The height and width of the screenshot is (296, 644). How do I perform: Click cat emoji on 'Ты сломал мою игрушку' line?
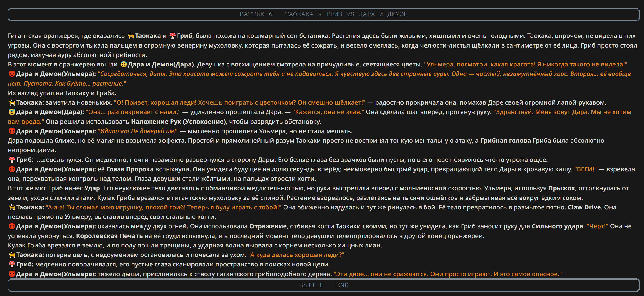click(12, 207)
